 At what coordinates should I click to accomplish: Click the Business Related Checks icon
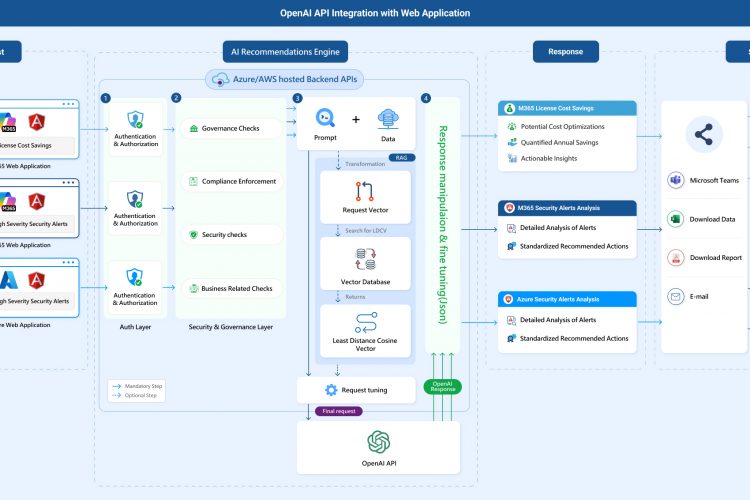[x=193, y=289]
